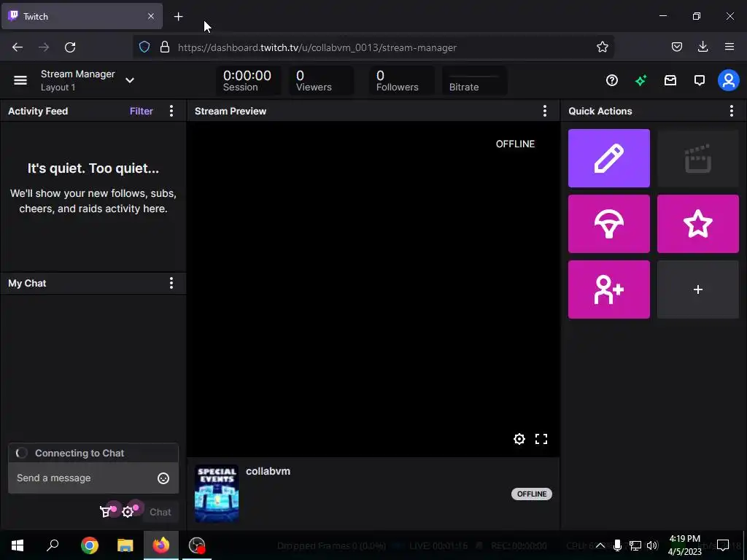The width and height of the screenshot is (747, 560).
Task: Click the Special Events channel thumbnail
Action: 217,494
